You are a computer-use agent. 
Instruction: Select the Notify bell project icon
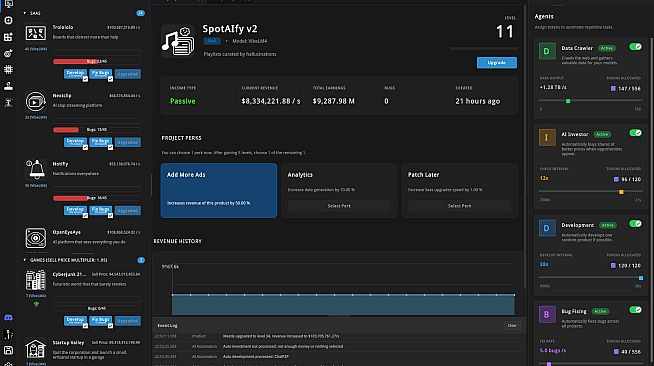tap(35, 170)
